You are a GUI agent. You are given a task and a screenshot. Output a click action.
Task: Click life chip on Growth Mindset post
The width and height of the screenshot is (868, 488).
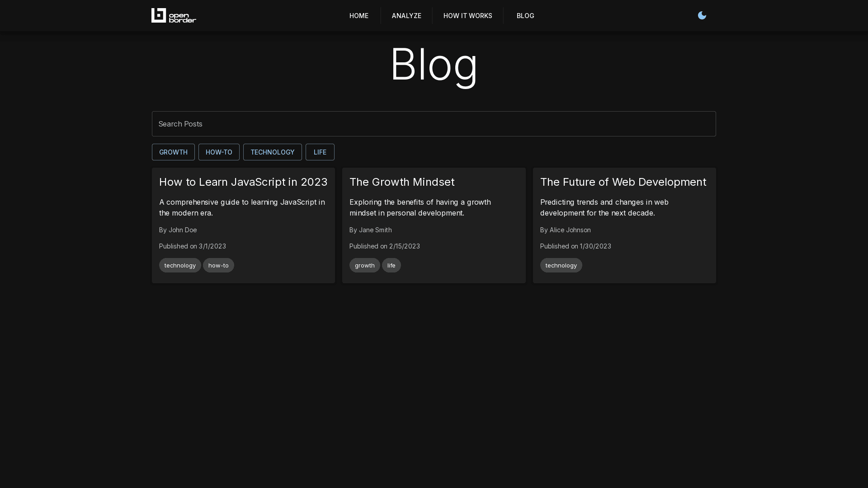pyautogui.click(x=391, y=265)
